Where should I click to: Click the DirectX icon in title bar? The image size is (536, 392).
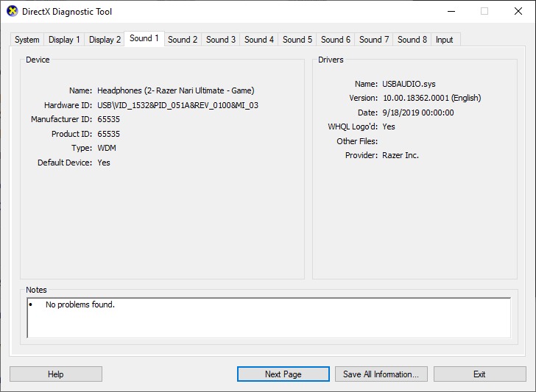(12, 12)
